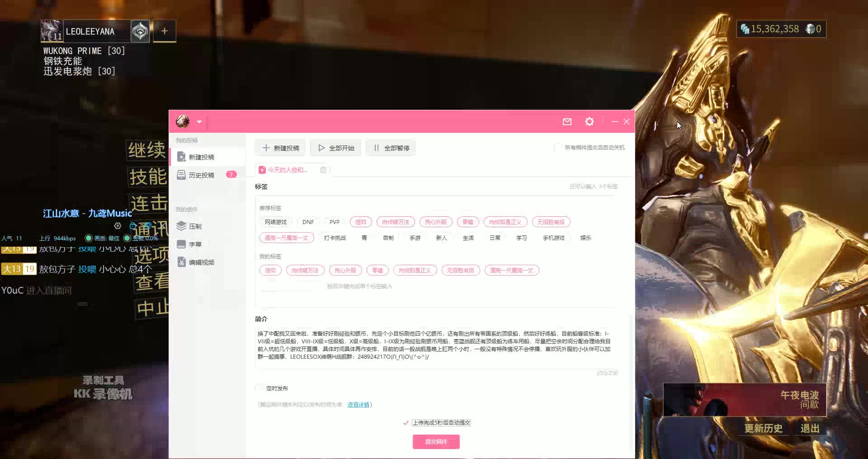
Task: Remove 零氪 from 我的标签
Action: click(x=377, y=270)
